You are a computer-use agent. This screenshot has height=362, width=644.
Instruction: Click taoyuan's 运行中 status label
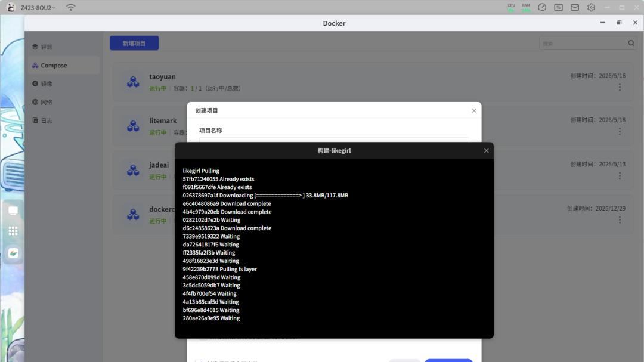157,88
